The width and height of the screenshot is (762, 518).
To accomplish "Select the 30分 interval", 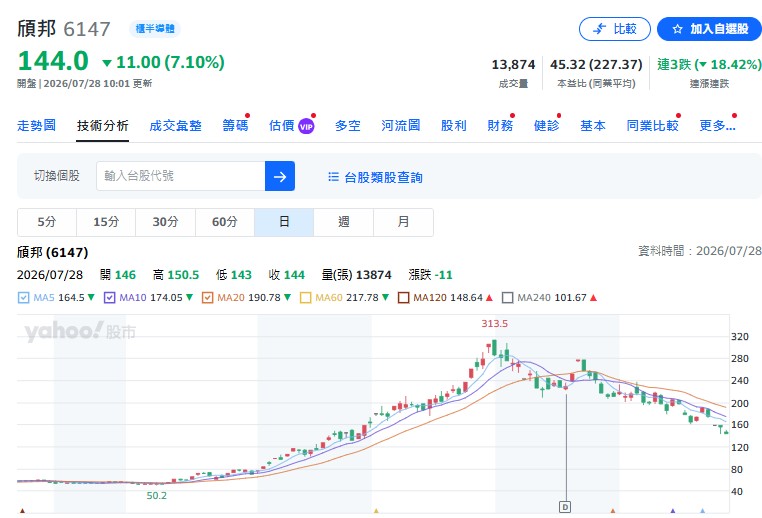I will coord(165,222).
